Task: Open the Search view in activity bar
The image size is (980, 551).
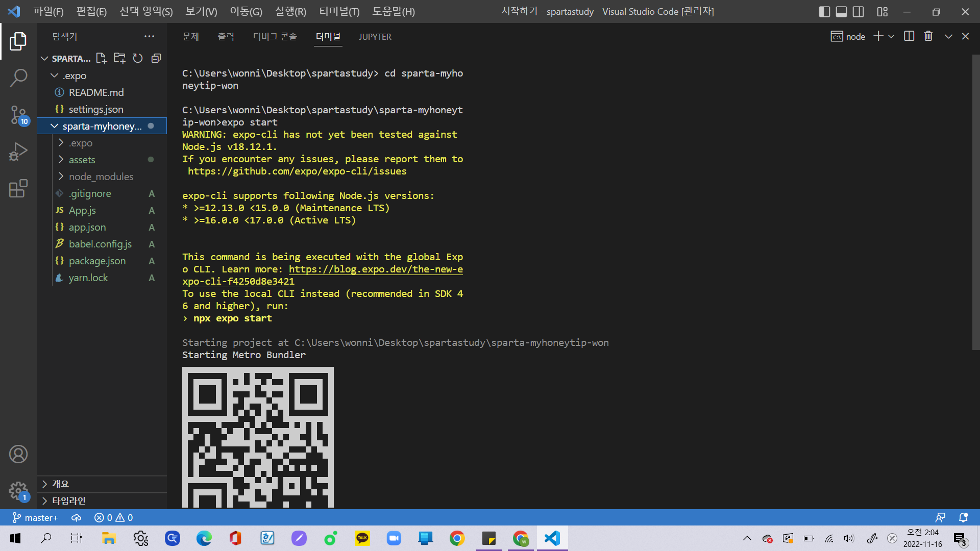Action: 18,78
